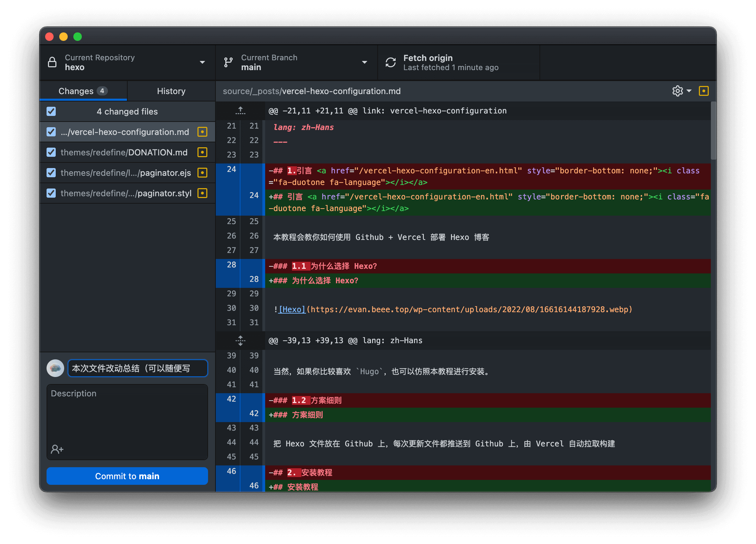Uncheck DONATION.md file checkbox
This screenshot has width=756, height=544.
tap(51, 152)
